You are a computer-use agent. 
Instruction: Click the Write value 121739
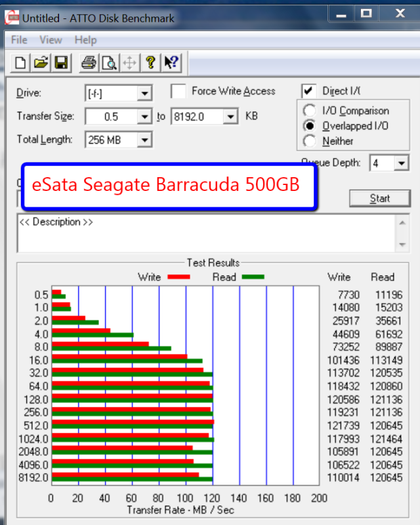343,425
